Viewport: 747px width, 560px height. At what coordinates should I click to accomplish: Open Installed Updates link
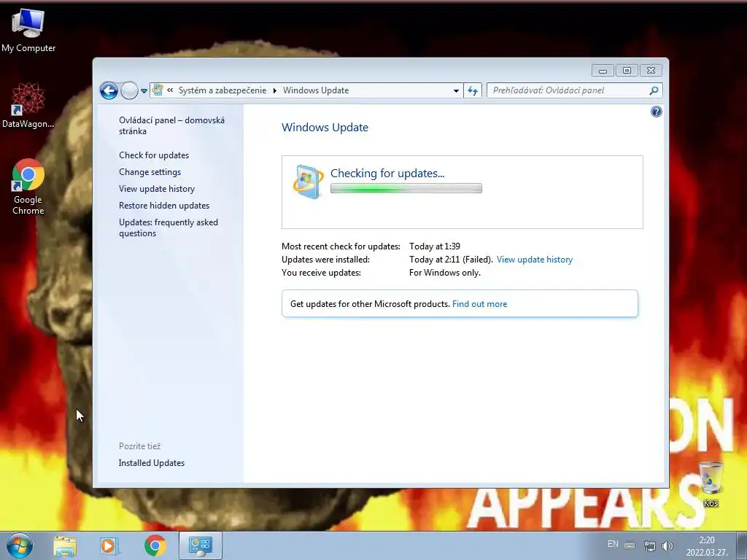pyautogui.click(x=152, y=463)
